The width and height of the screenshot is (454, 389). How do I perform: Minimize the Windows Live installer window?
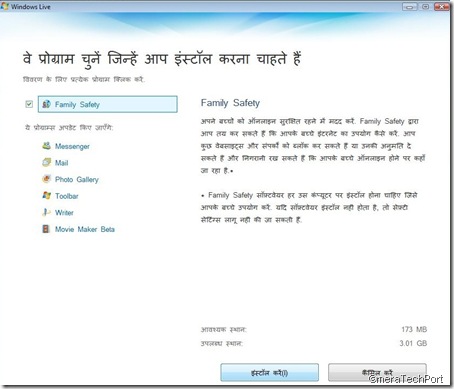(409, 6)
